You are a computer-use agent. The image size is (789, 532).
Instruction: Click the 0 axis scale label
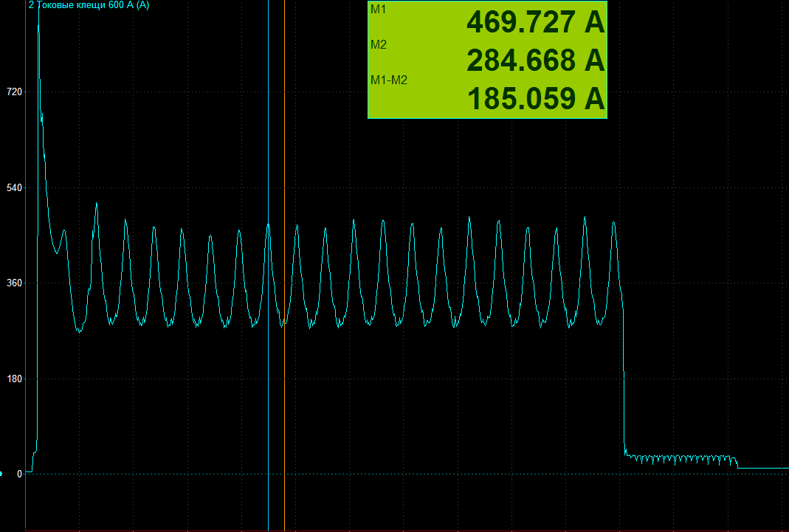tap(20, 474)
